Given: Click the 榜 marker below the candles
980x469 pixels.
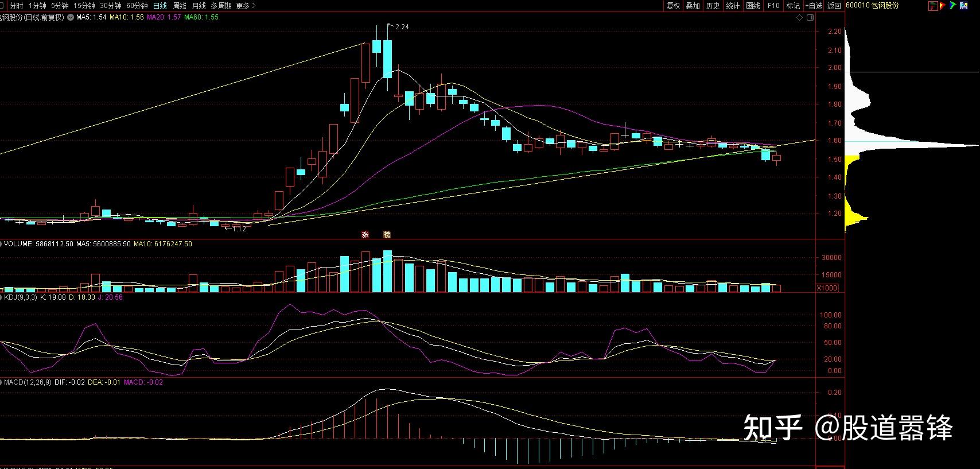Looking at the screenshot, I should [x=387, y=235].
